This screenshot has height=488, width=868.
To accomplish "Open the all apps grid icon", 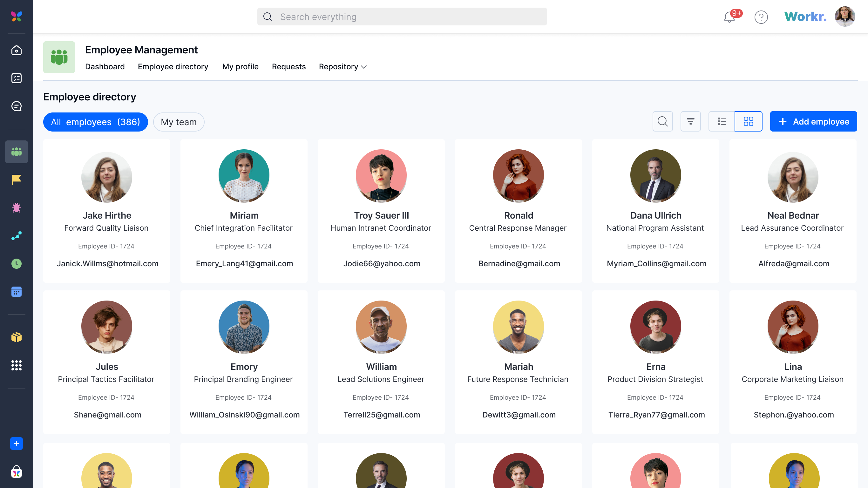I will [16, 365].
